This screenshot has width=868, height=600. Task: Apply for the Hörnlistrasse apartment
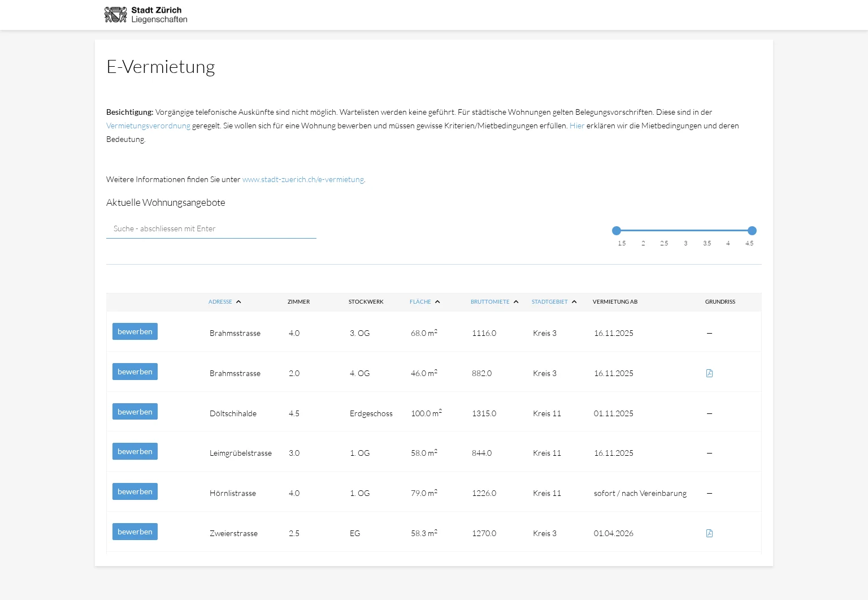pyautogui.click(x=135, y=491)
